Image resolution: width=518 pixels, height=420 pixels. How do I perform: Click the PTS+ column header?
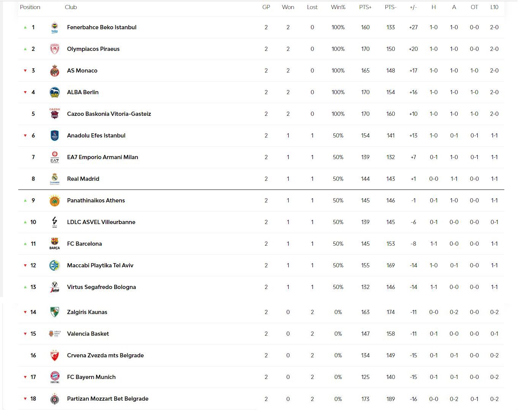click(x=365, y=7)
